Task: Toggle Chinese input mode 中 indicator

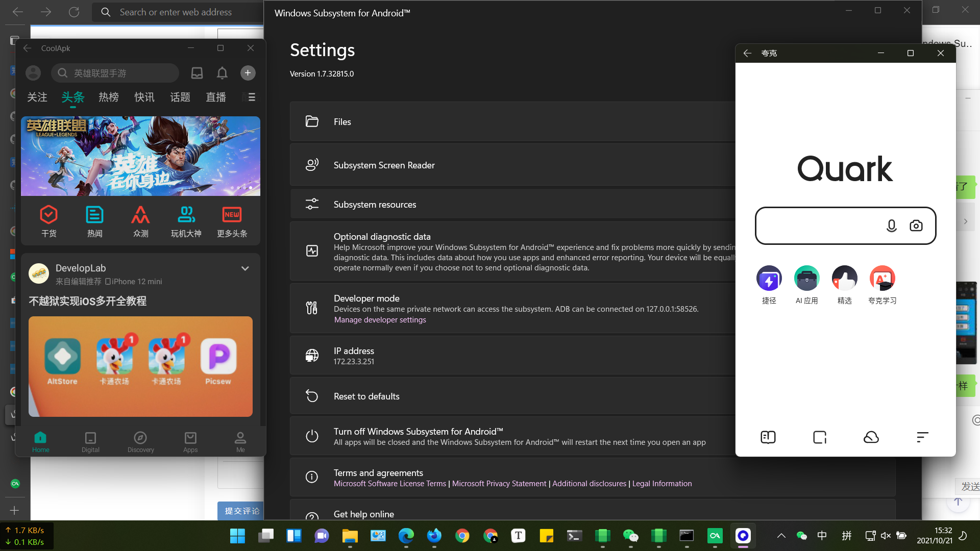Action: point(822,536)
